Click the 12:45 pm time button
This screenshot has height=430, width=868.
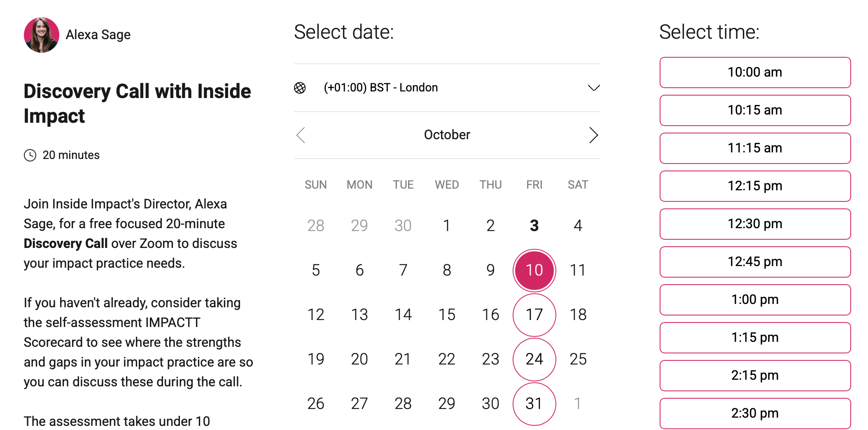[x=755, y=262]
